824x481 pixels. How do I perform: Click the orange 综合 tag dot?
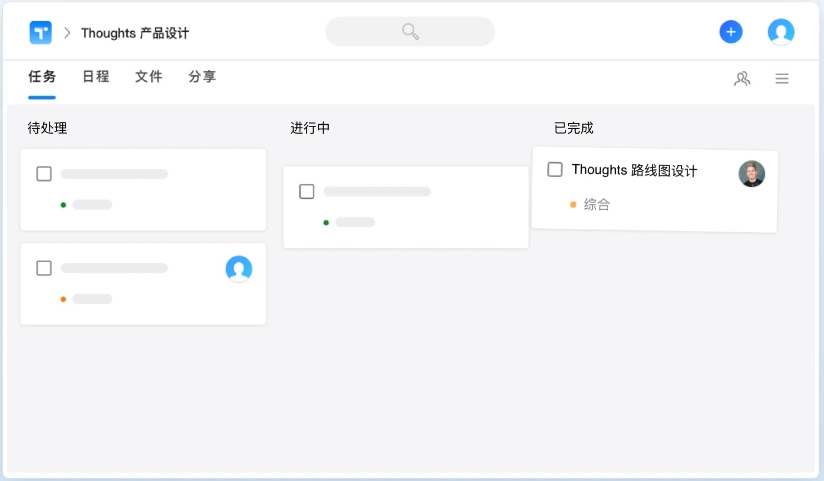(x=573, y=204)
